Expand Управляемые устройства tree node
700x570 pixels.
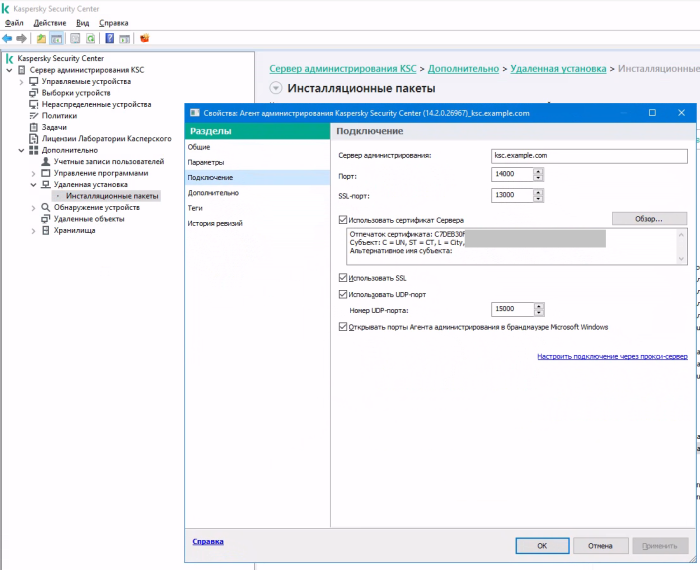(21, 81)
